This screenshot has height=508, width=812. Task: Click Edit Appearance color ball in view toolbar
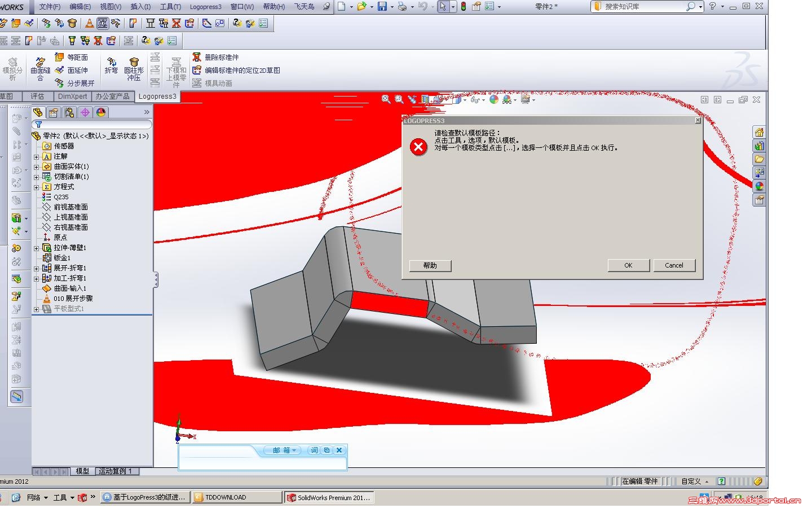coord(494,99)
